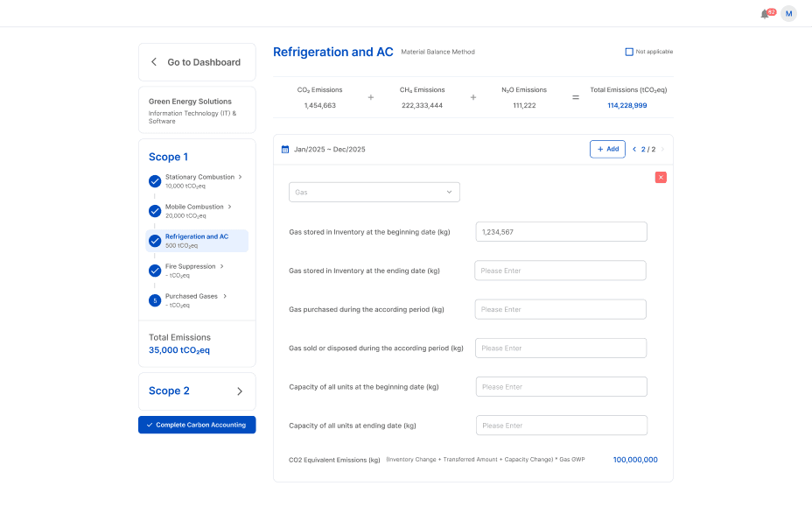Click the calendar icon beside date range
Viewport: 812px width, 507px height.
(x=285, y=150)
